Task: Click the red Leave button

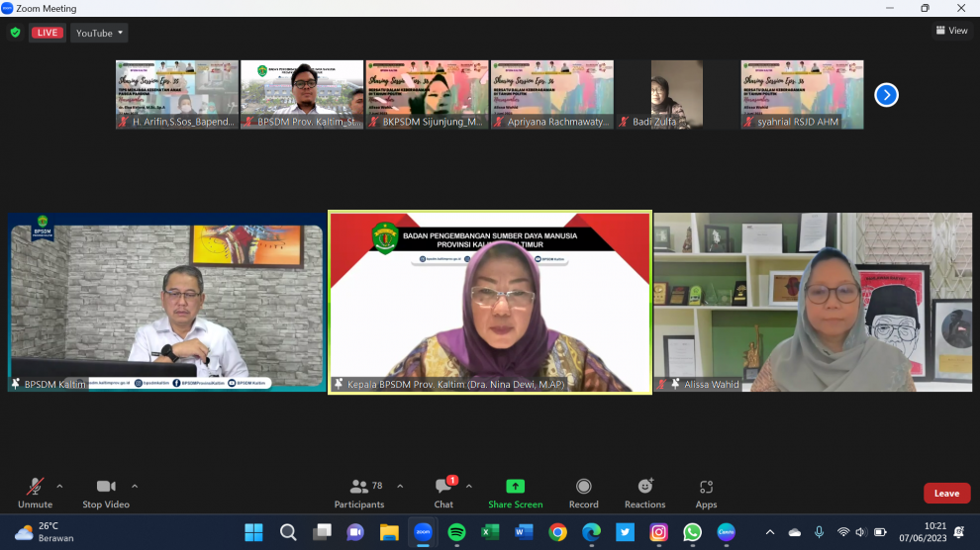Action: [946, 493]
